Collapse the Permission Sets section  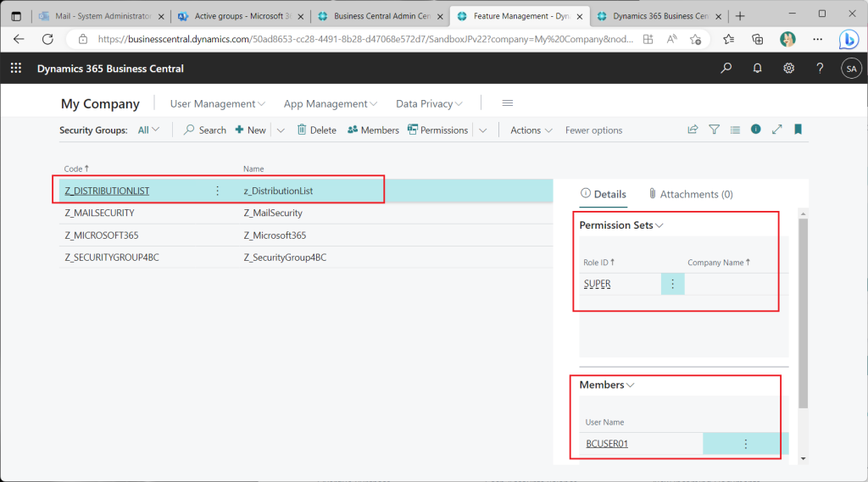click(621, 225)
